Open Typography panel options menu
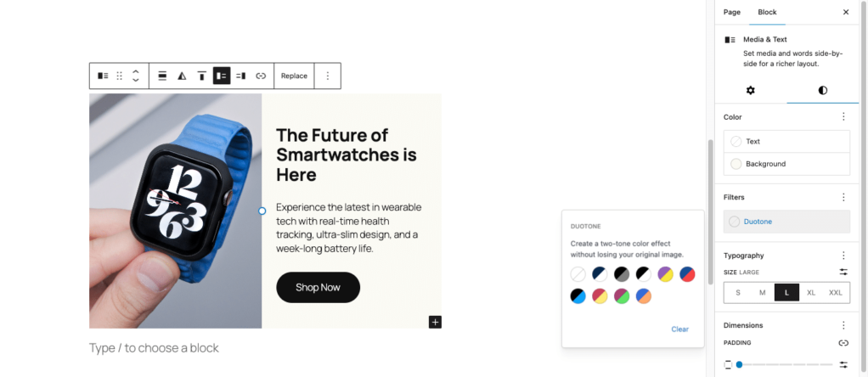868x377 pixels. [843, 256]
